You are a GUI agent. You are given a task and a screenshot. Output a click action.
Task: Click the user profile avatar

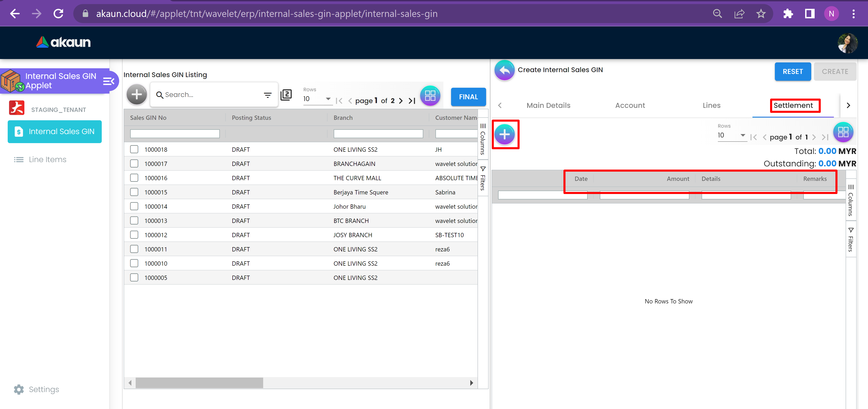point(847,43)
